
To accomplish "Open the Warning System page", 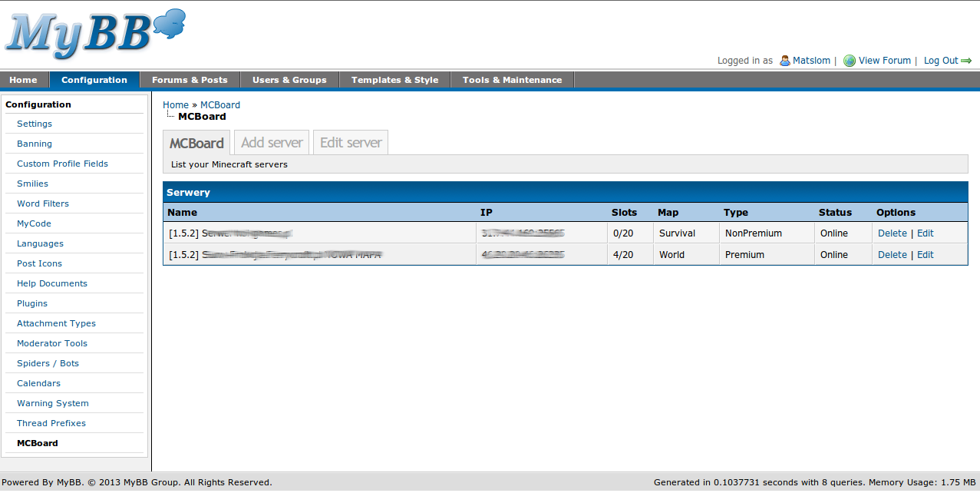I will 53,403.
